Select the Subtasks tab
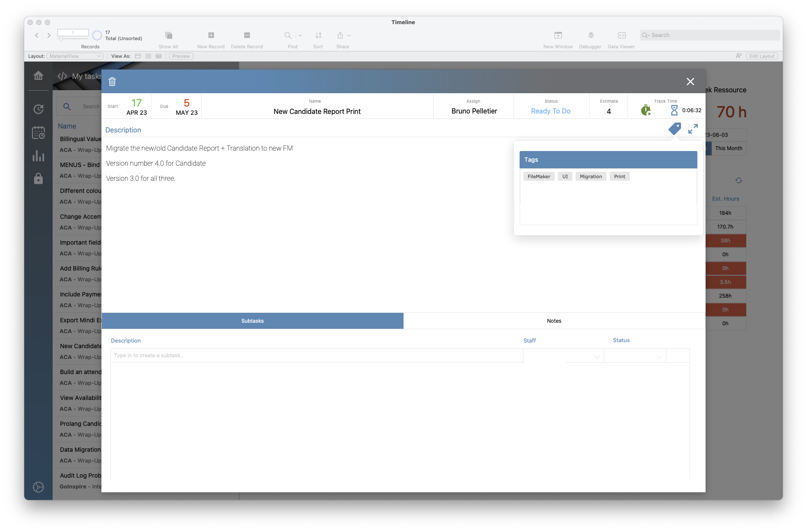Image resolution: width=807 pixels, height=532 pixels. coord(252,321)
